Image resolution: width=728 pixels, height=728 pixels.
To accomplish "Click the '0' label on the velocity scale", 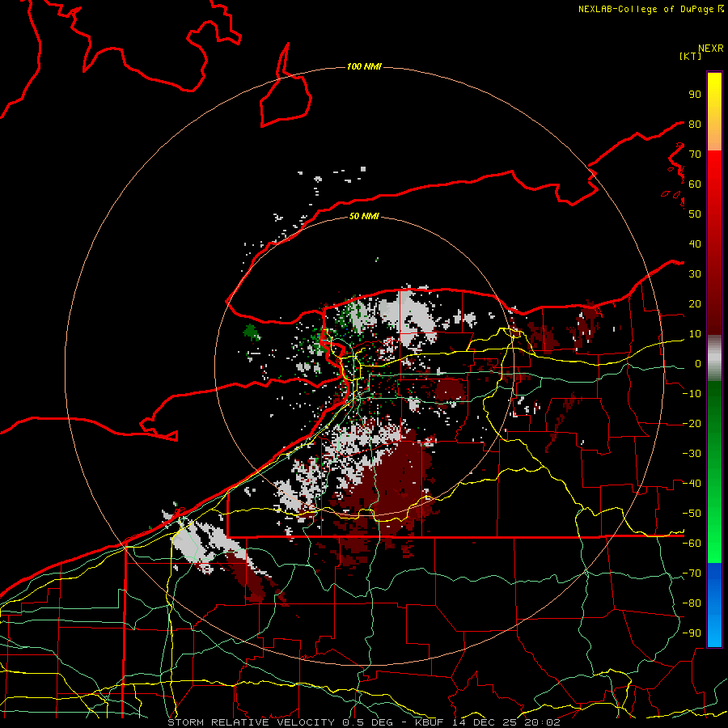I will click(698, 363).
